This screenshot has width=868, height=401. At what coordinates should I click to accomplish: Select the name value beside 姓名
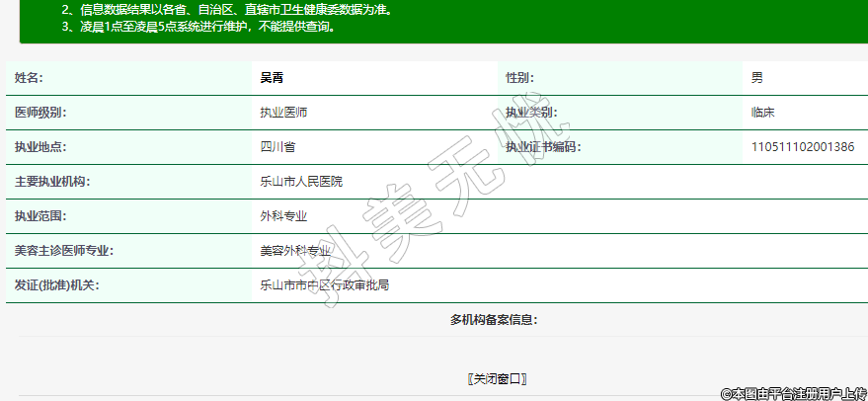tap(272, 77)
